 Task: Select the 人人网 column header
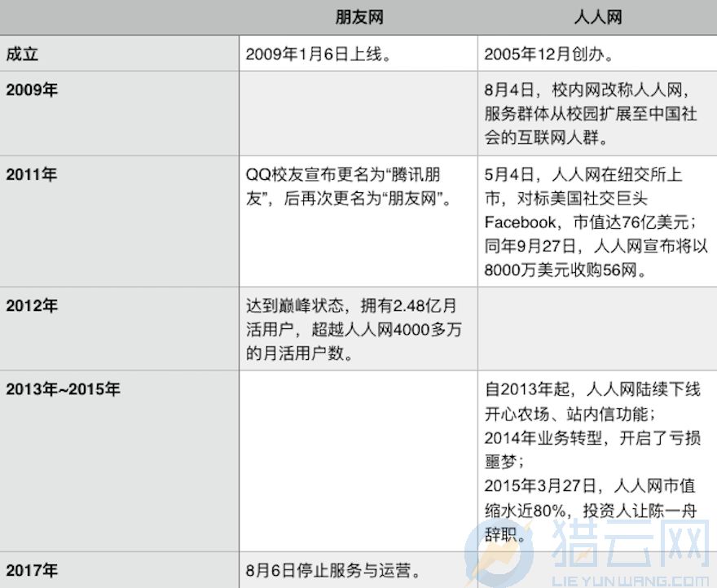pos(598,17)
